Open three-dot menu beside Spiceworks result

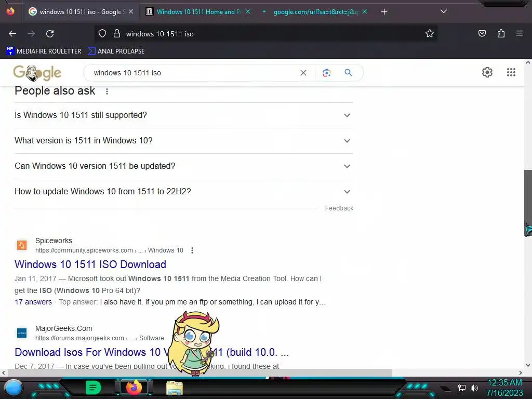192,250
